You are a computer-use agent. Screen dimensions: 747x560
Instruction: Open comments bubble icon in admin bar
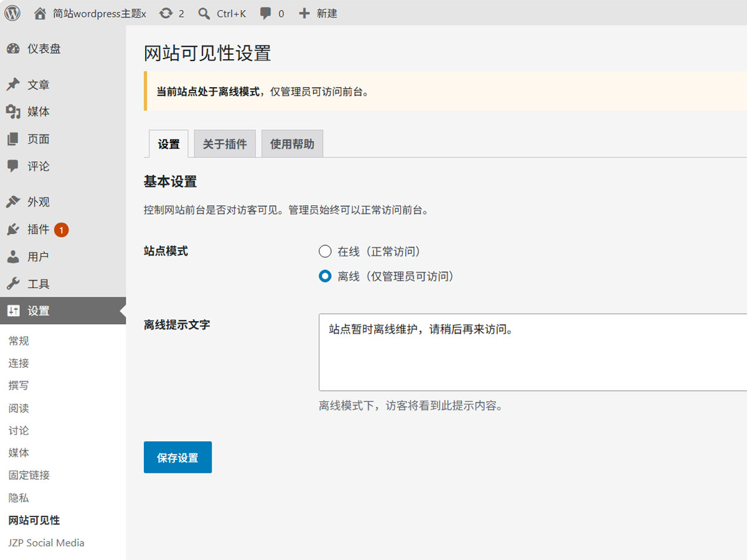[x=266, y=13]
